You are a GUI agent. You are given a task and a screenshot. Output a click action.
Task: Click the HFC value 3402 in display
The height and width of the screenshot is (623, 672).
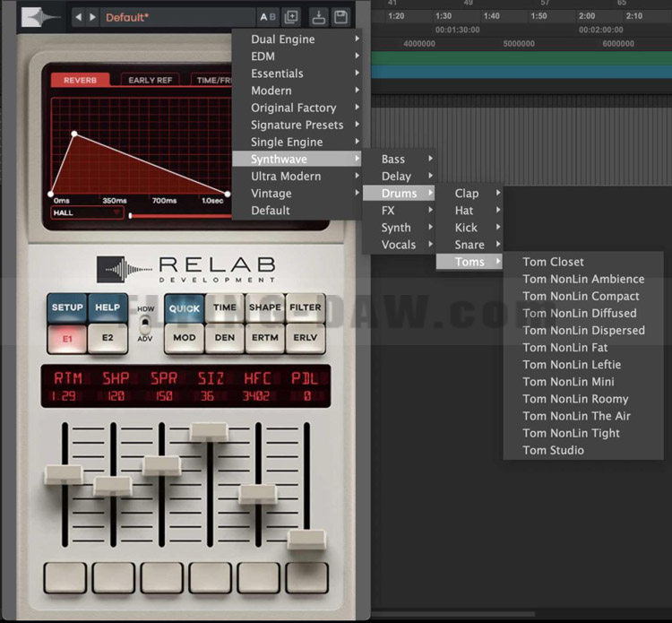point(256,395)
